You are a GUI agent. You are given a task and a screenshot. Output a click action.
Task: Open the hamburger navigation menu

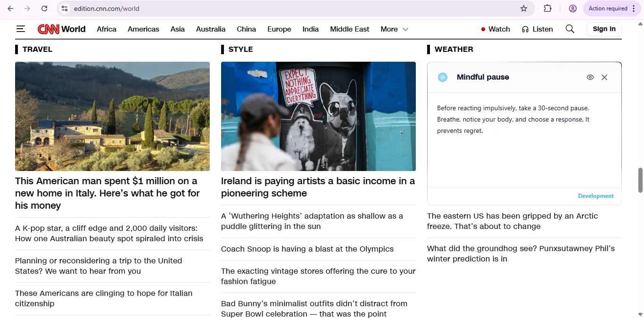tap(21, 29)
